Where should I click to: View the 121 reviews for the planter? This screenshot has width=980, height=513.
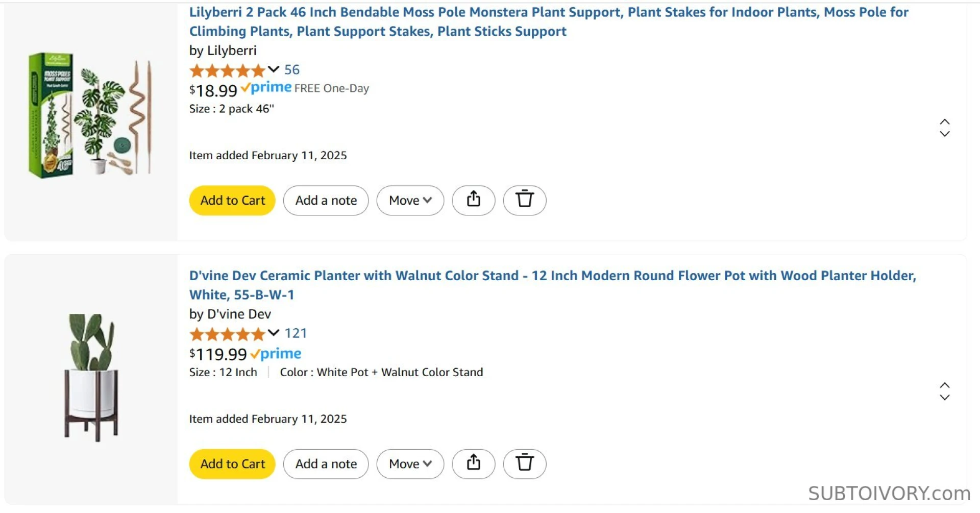(296, 333)
